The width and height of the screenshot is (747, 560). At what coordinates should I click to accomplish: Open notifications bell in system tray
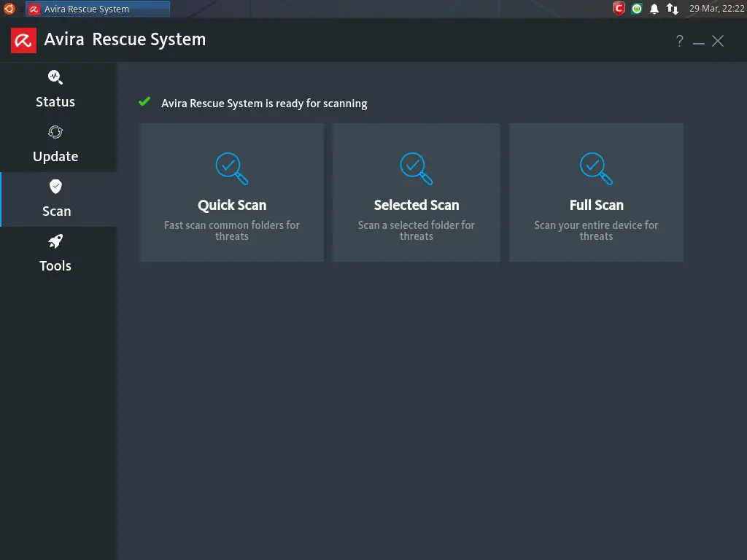(654, 9)
